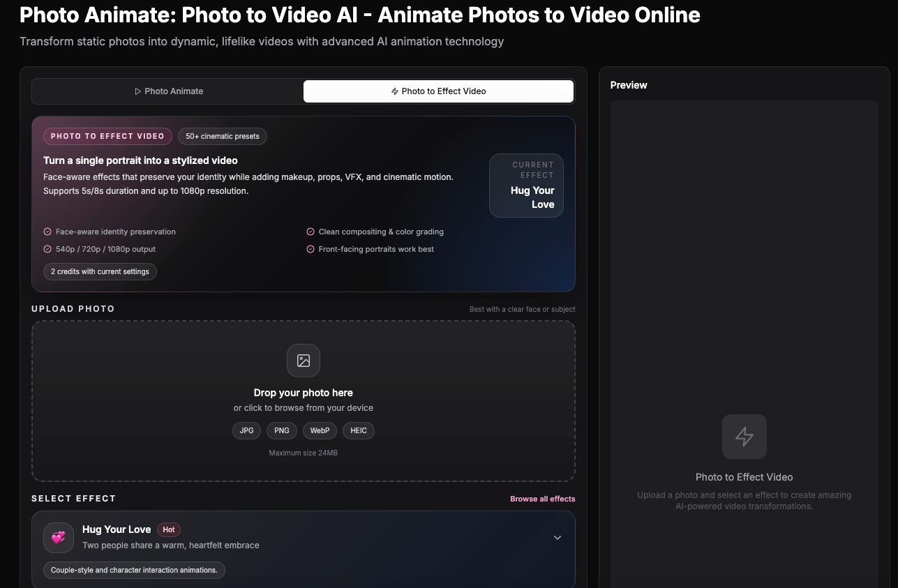Click the checkmark beside Clean compositing & color grading

[310, 231]
